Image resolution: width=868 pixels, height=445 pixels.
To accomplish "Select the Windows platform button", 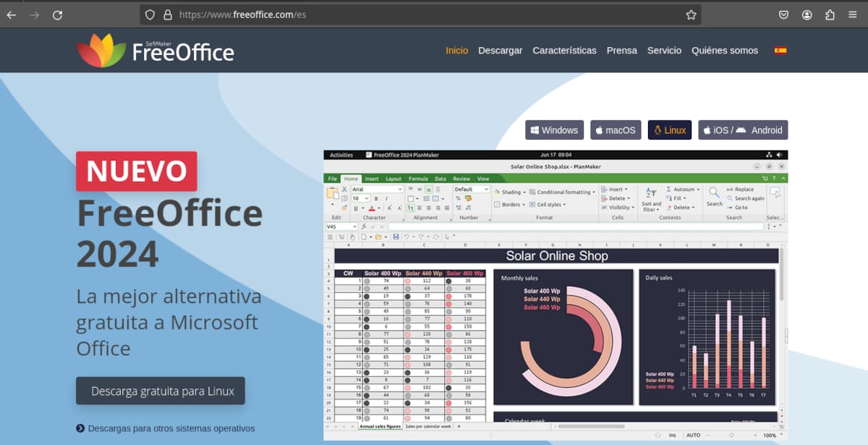I will (x=555, y=130).
